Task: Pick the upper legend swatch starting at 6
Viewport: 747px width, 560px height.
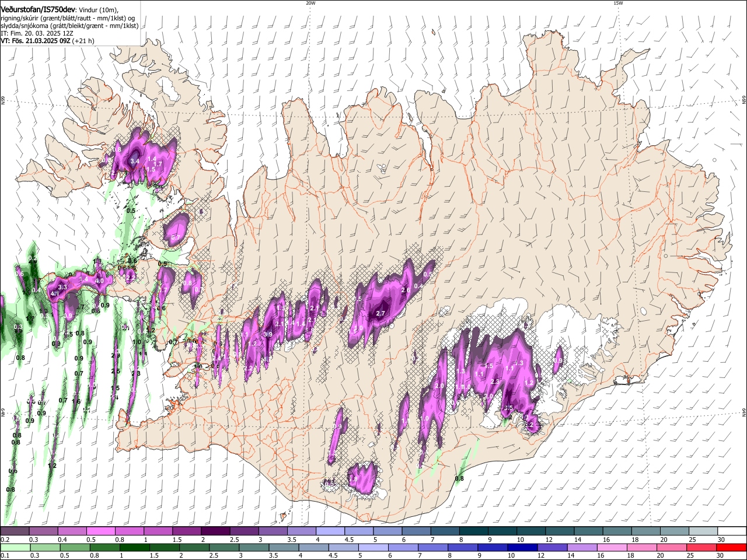Action: click(416, 531)
